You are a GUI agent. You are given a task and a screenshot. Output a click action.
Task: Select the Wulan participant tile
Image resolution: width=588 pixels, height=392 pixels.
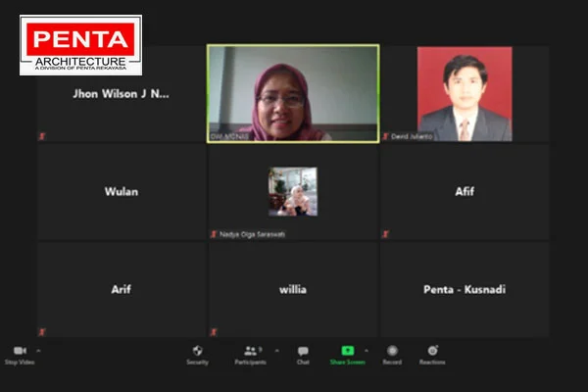122,192
